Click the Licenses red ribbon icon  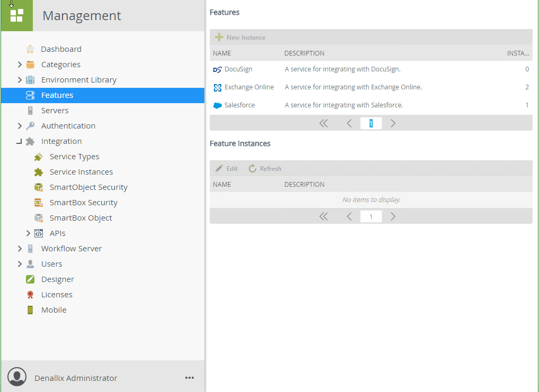click(30, 295)
